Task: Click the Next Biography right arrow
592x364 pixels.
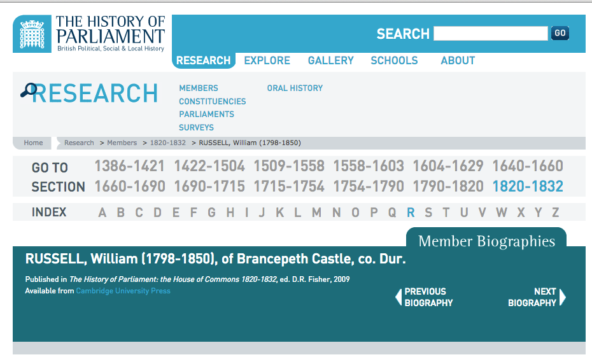Action: tap(562, 297)
